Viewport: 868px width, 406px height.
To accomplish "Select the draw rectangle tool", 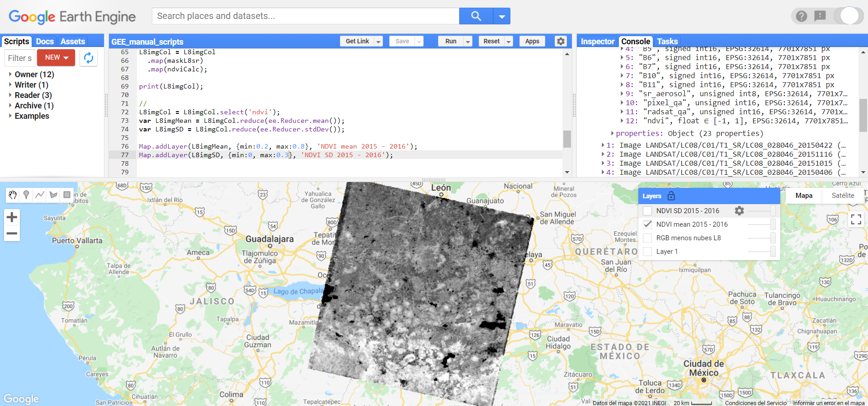I will click(67, 195).
